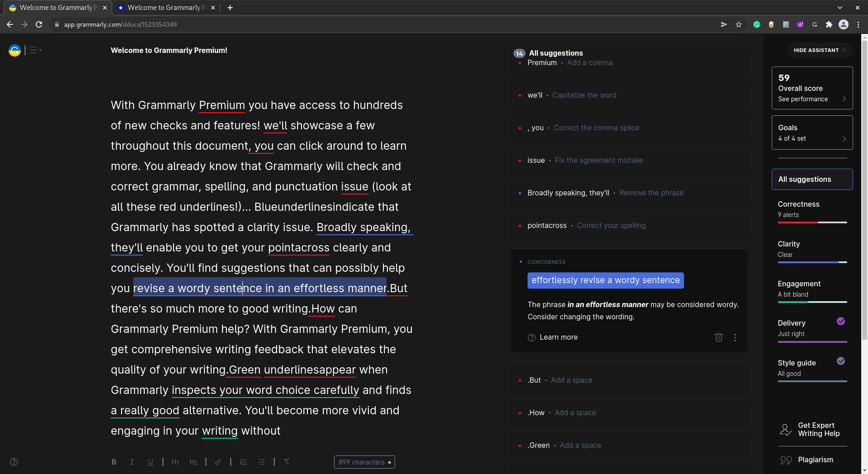Open 'pointacross · Correct your spelling' suggestion
The image size is (868, 474).
pyautogui.click(x=629, y=225)
